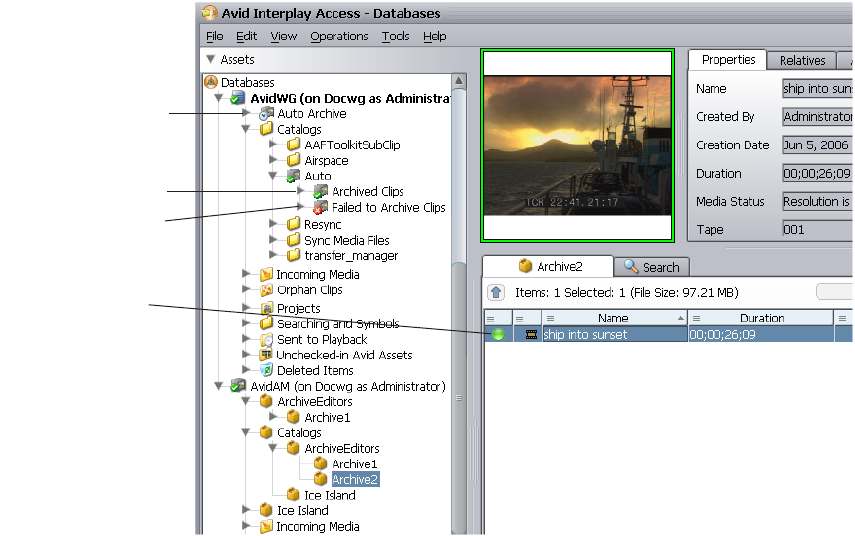Switch to the Search tab
This screenshot has height=536, width=855.
click(x=651, y=267)
